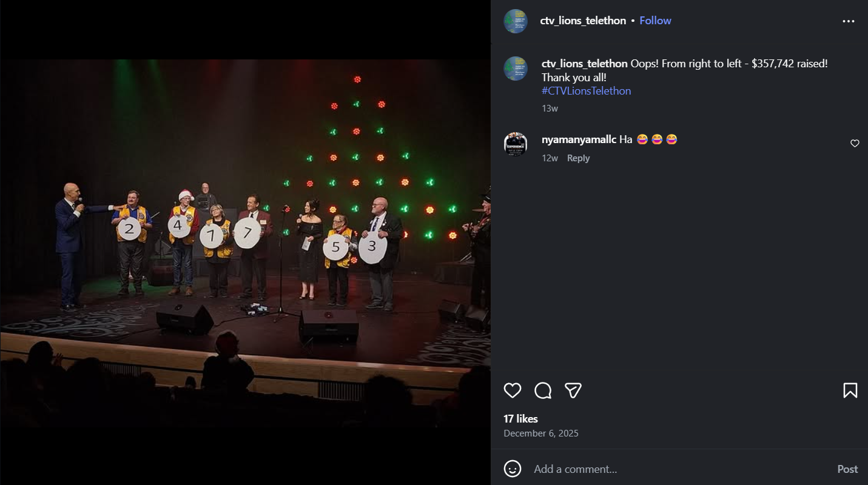
Task: Open the three-dot options menu
Action: point(849,21)
